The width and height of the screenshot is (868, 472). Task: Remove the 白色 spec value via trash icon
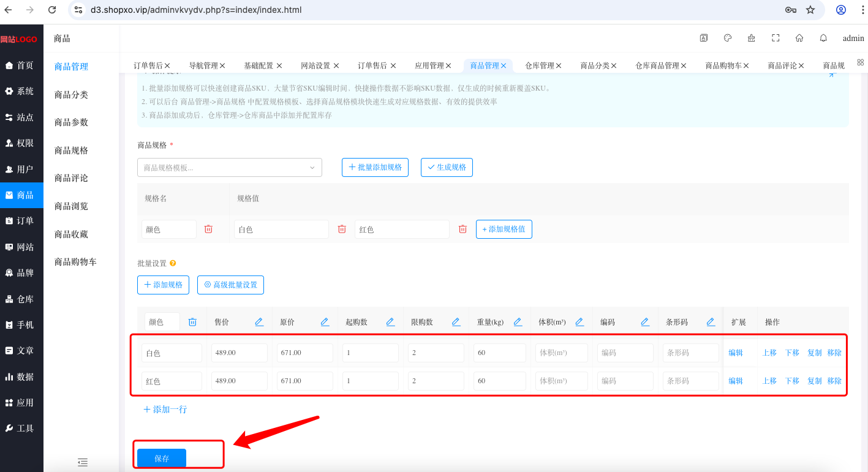[x=342, y=229]
